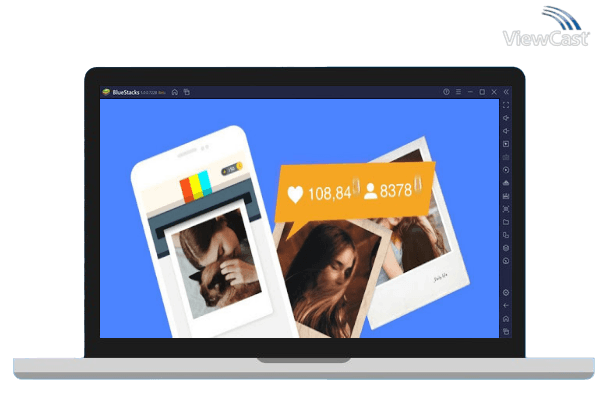This screenshot has height=414, width=602.
Task: Click the circular sidebar icon below the hexagon
Action: tap(506, 261)
